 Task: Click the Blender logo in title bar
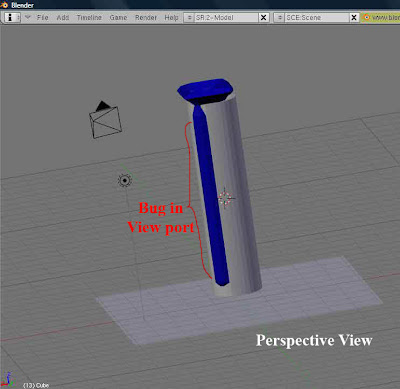[x=4, y=5]
